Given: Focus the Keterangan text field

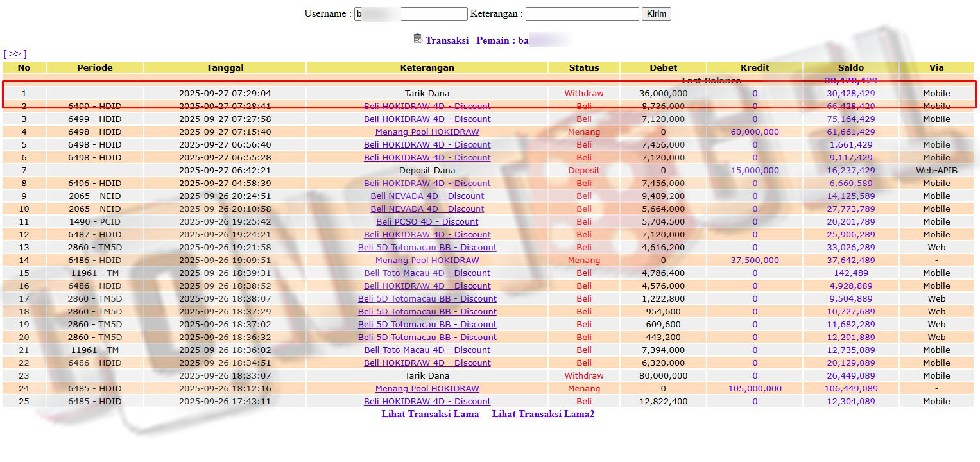Looking at the screenshot, I should coord(581,13).
